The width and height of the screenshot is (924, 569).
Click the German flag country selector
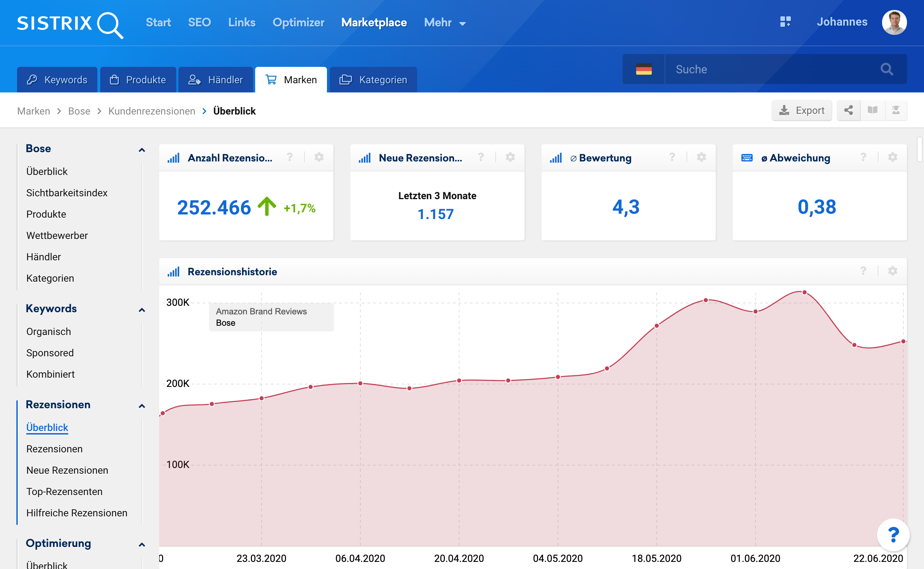coord(644,69)
